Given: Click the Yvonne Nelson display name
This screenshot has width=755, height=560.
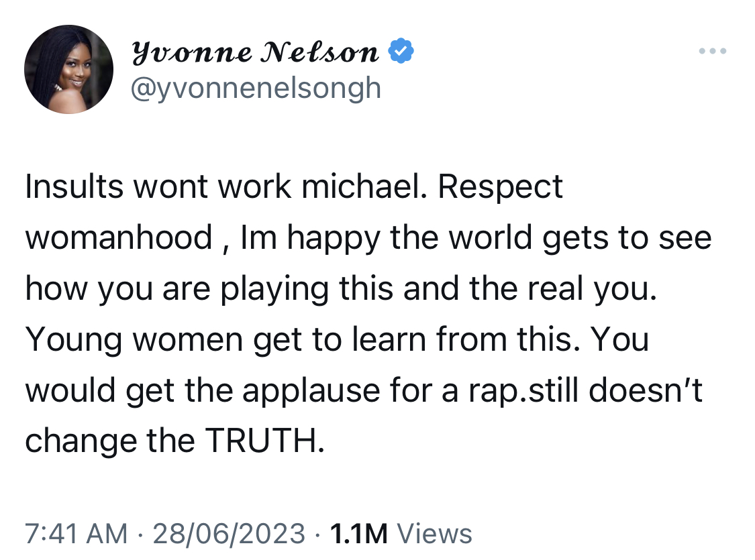Looking at the screenshot, I should [x=255, y=52].
